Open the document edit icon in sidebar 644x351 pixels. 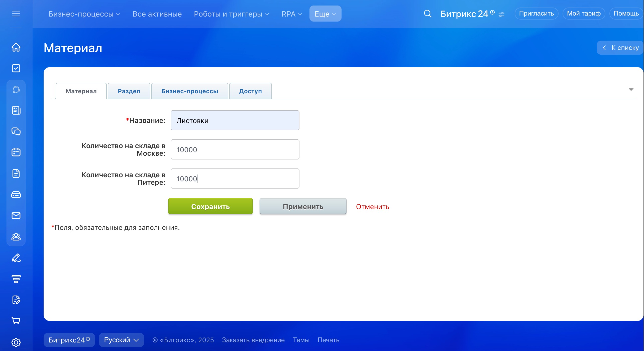click(x=16, y=300)
